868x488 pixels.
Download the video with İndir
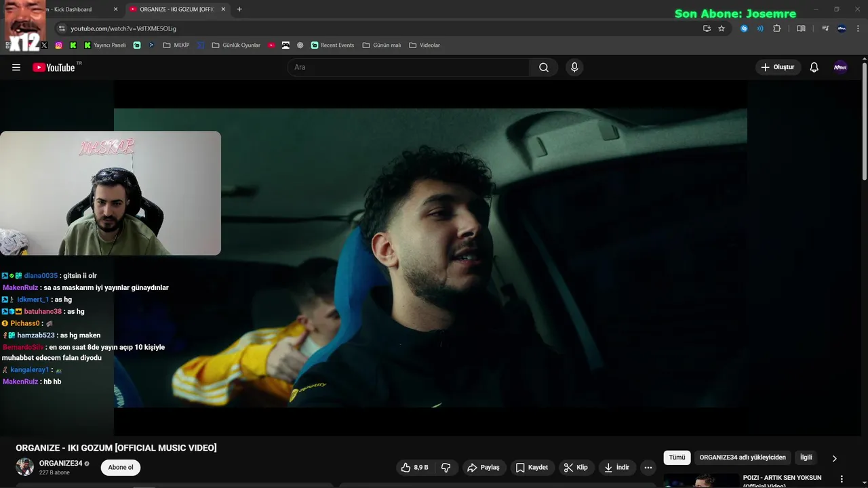pyautogui.click(x=617, y=468)
